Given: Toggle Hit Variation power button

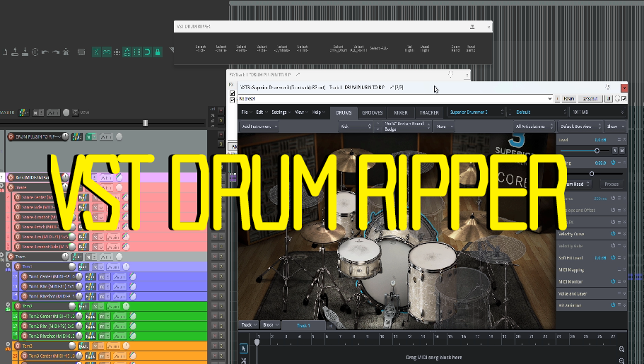Looking at the screenshot, I should click(613, 305).
